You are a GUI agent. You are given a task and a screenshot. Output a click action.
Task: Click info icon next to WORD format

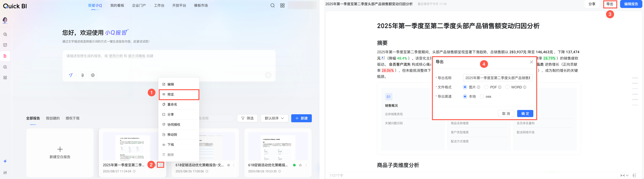click(524, 87)
